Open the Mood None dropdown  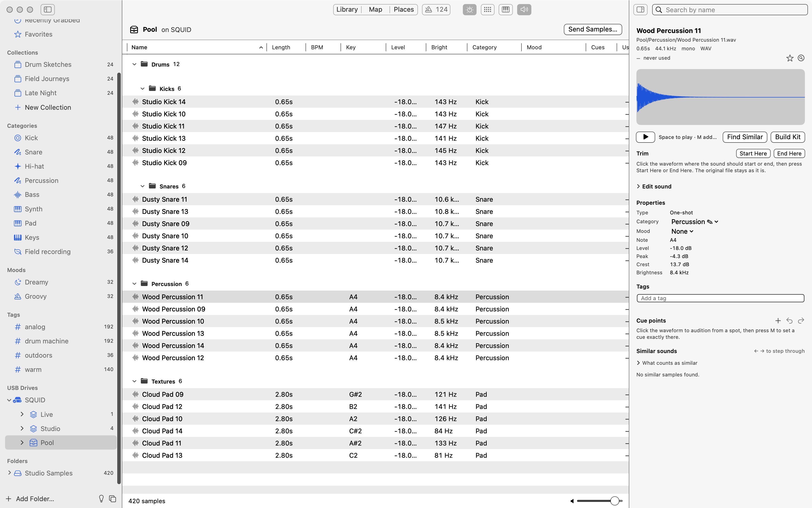coord(682,231)
